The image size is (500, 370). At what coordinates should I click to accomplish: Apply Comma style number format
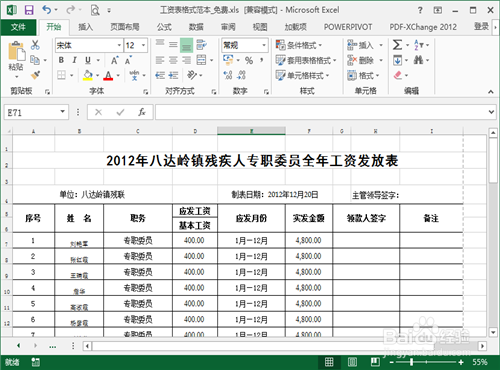[262, 60]
